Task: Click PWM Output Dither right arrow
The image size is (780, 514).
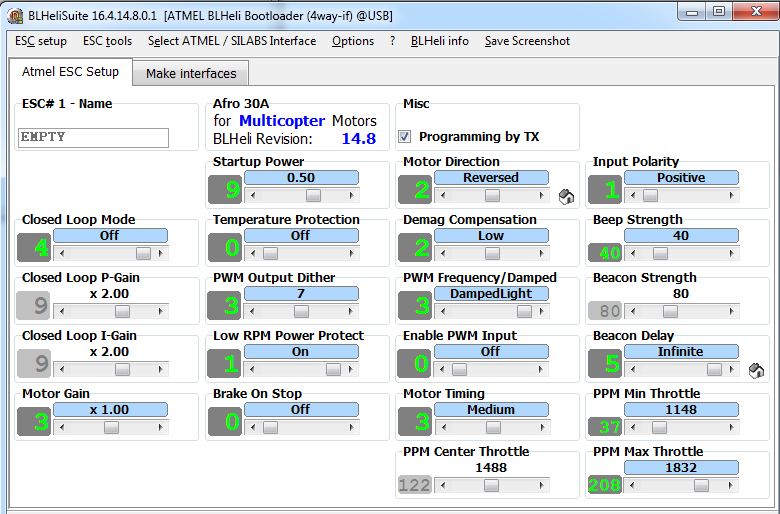Action: [352, 311]
